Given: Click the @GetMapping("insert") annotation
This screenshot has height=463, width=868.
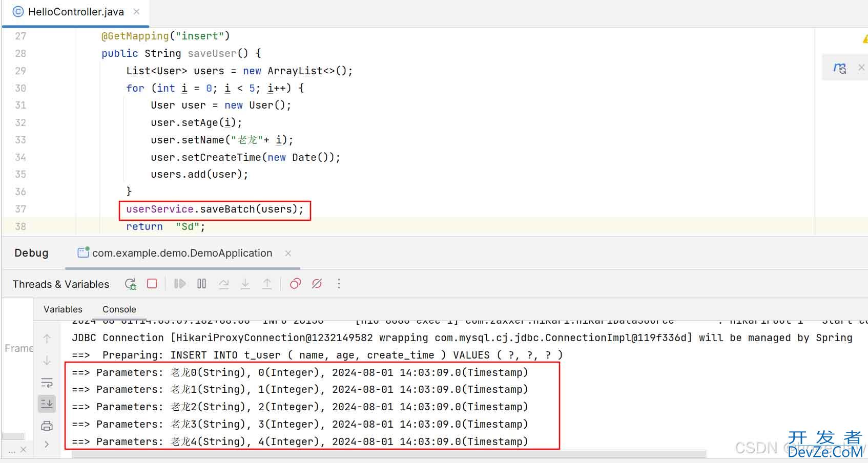Looking at the screenshot, I should tap(166, 36).
